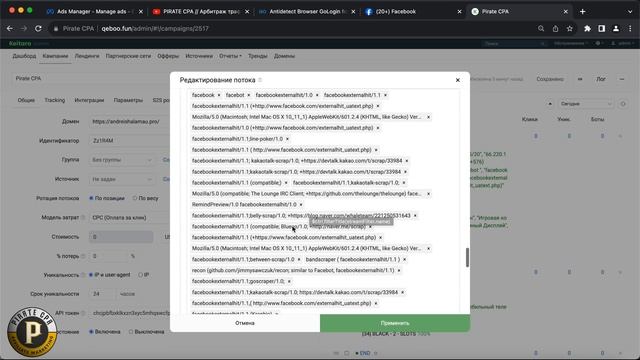
Task: Open Chrome three-dot menu
Action: [630, 29]
